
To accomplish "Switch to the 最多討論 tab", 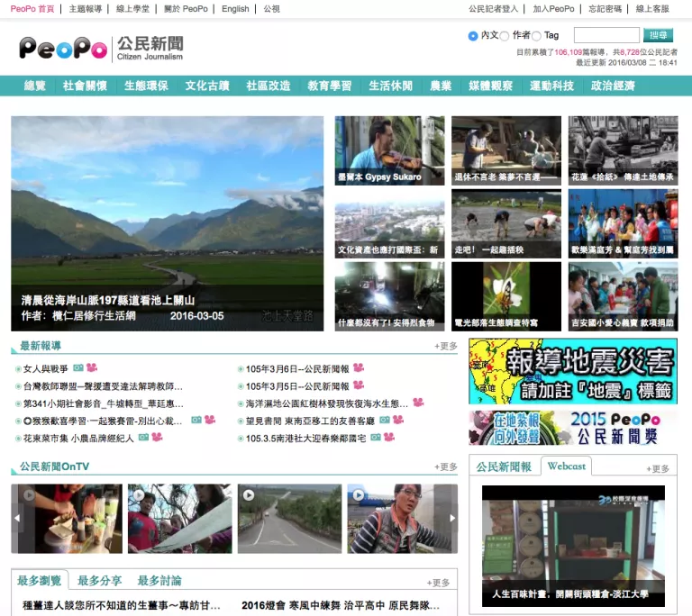I will click(159, 581).
